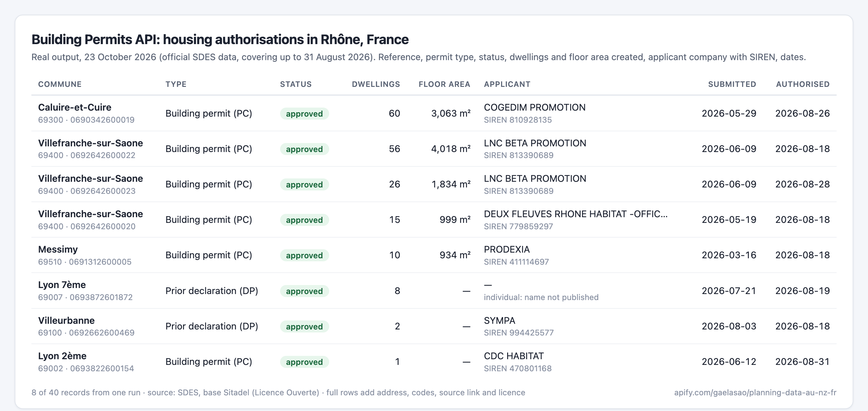Image resolution: width=868 pixels, height=411 pixels.
Task: Click authorised date 2026-08-28
Action: coord(803,184)
